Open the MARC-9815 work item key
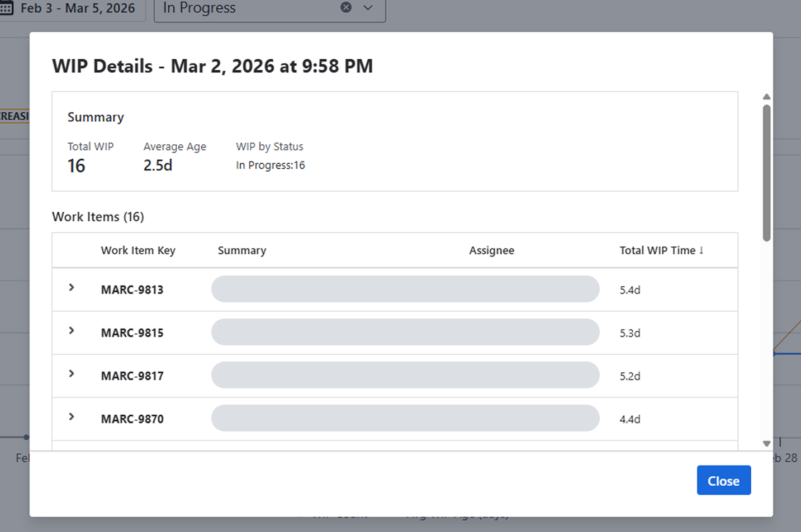The width and height of the screenshot is (801, 532). [x=132, y=332]
